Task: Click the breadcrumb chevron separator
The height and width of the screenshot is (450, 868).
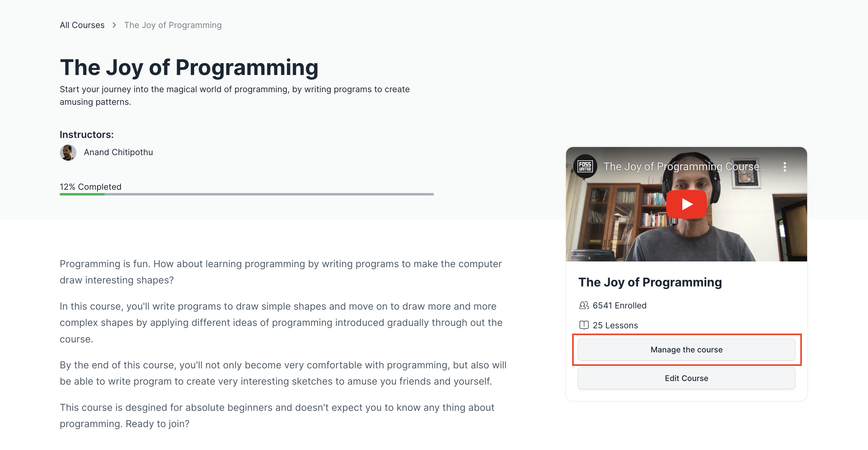Action: click(x=115, y=25)
